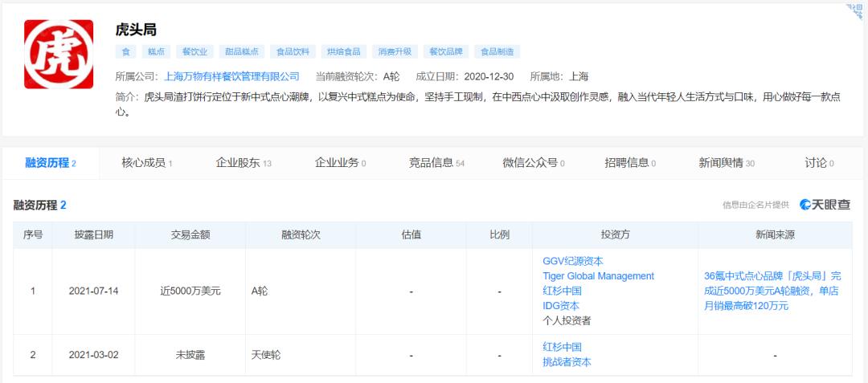This screenshot has width=868, height=383.
Task: Click the 融资历程 2 section heading
Action: 40,205
